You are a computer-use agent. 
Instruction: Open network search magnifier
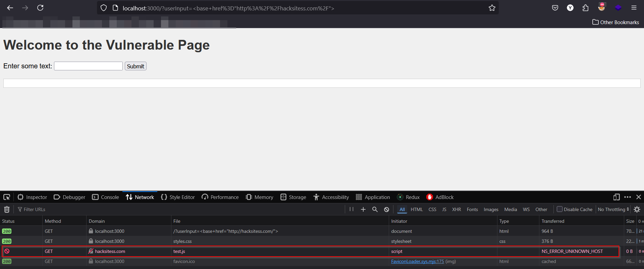tap(375, 209)
